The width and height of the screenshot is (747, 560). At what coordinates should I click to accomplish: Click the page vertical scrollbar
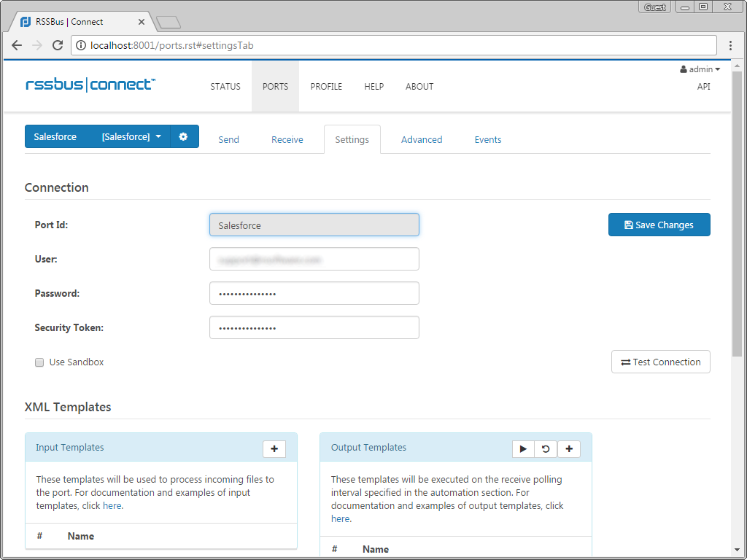click(x=737, y=214)
